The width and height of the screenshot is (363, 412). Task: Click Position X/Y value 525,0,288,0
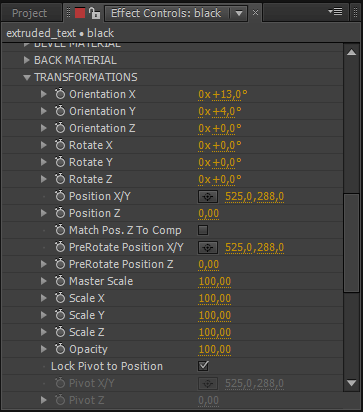coord(255,197)
